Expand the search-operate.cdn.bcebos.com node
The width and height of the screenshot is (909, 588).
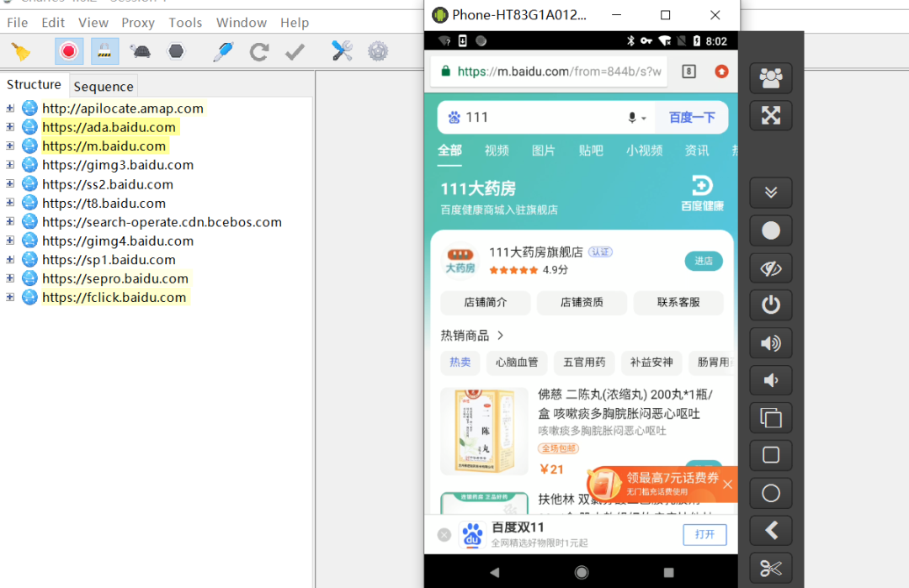[x=10, y=222]
